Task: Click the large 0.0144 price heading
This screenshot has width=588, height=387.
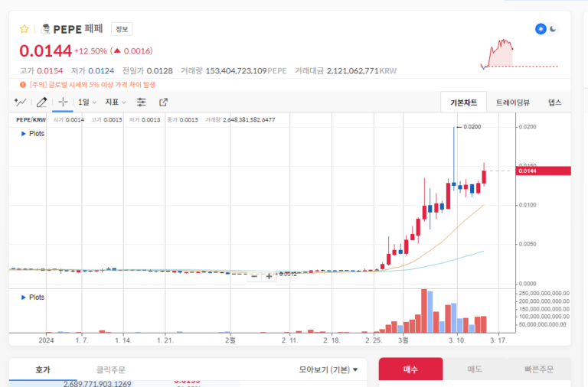Action: pos(45,51)
